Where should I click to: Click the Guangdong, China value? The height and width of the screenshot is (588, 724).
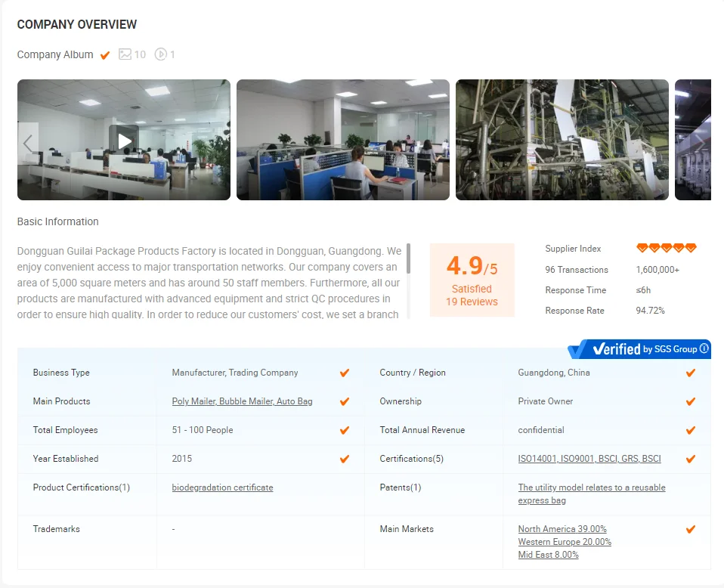click(554, 373)
